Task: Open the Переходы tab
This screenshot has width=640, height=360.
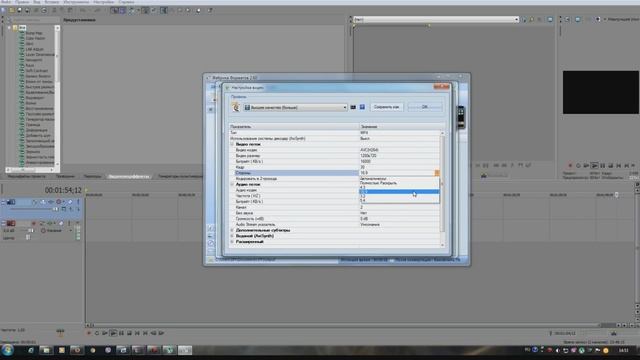Action: click(x=92, y=176)
